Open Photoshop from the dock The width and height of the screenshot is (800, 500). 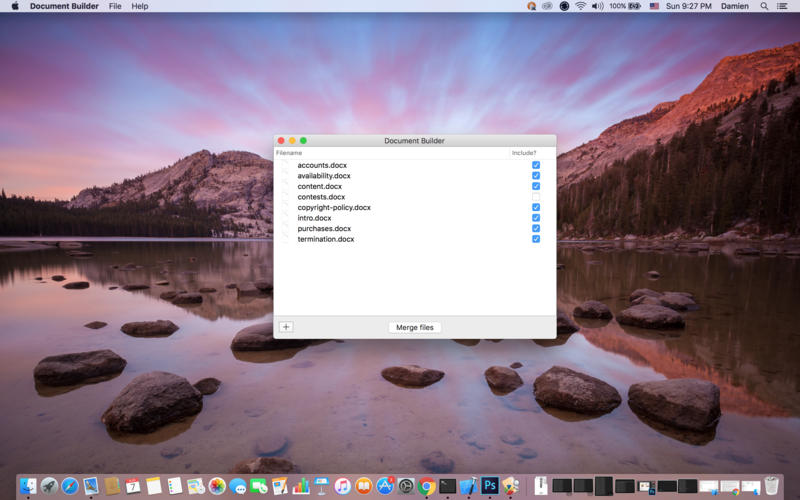coord(490,486)
